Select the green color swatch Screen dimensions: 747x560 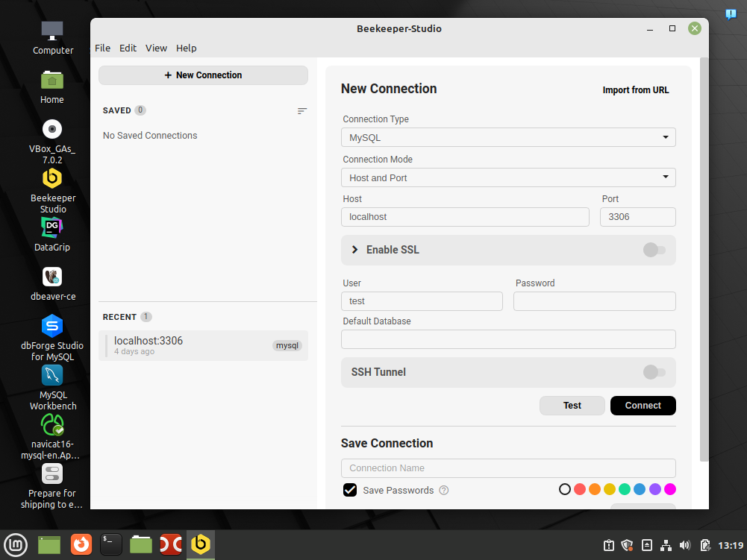click(x=625, y=489)
